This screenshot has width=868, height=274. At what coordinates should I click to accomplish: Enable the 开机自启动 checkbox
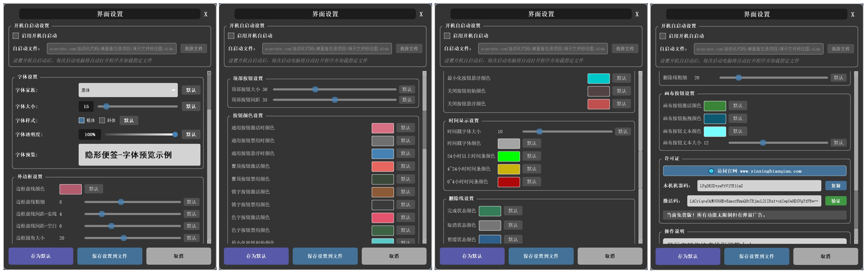pos(15,35)
